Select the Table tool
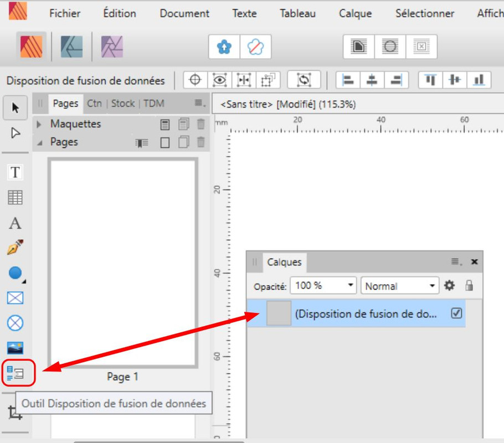Image resolution: width=504 pixels, height=443 pixels. pos(15,197)
